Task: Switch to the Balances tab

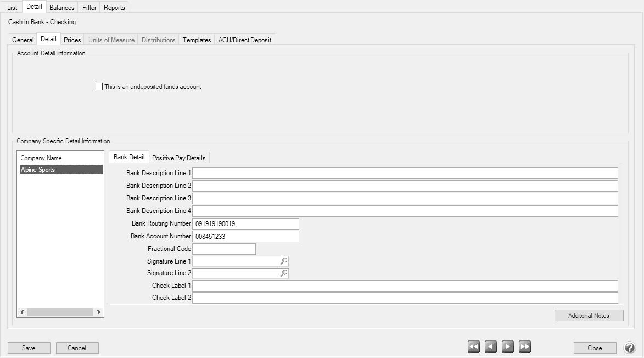Action: [61, 7]
